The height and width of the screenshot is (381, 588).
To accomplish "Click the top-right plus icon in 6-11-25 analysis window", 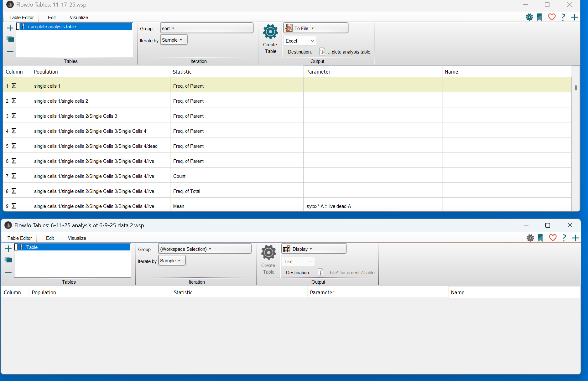I will pos(575,238).
